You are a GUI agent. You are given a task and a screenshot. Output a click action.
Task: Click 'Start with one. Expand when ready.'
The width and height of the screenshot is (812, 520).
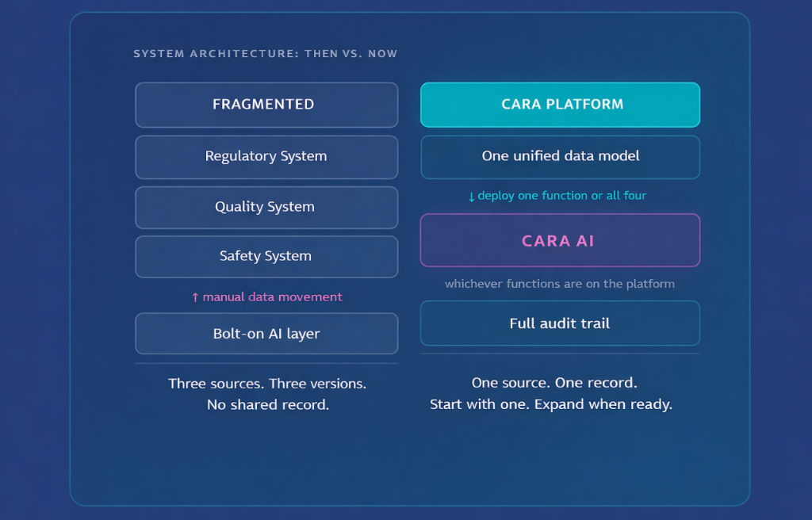pyautogui.click(x=551, y=404)
